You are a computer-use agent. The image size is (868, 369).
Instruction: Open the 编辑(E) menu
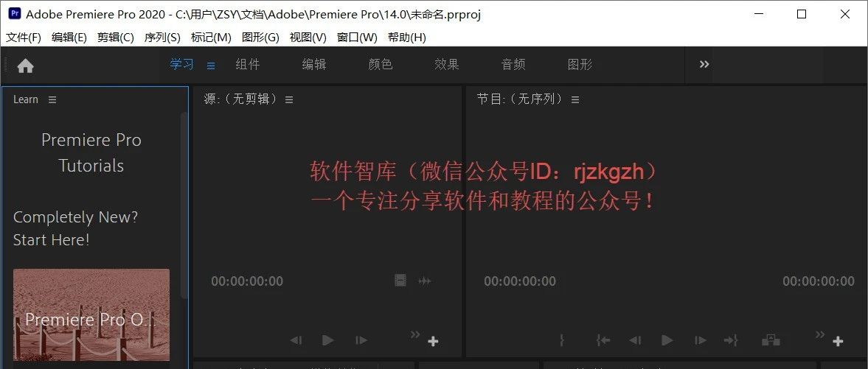pos(69,37)
